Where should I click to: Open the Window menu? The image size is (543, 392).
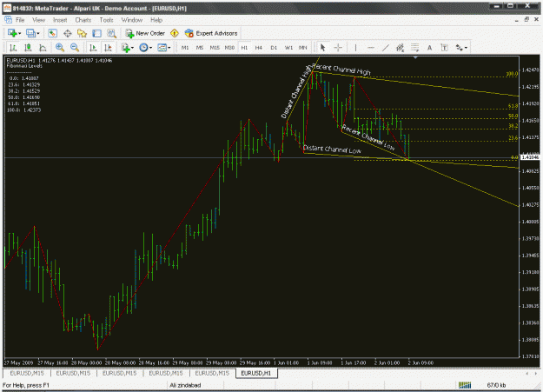(x=132, y=20)
